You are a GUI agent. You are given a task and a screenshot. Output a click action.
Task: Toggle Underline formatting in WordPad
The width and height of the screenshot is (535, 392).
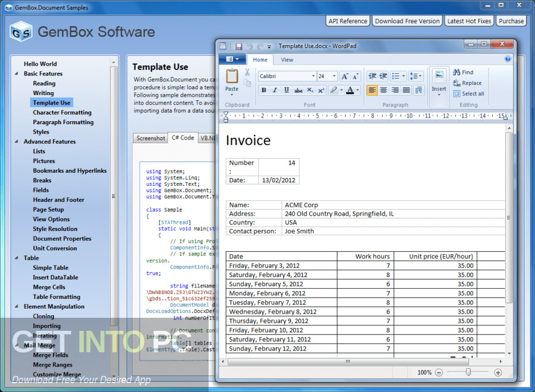click(x=287, y=90)
